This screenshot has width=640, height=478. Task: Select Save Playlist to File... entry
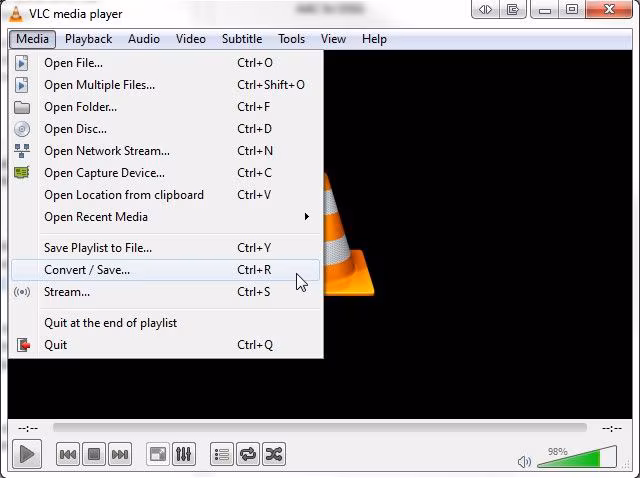(x=165, y=248)
